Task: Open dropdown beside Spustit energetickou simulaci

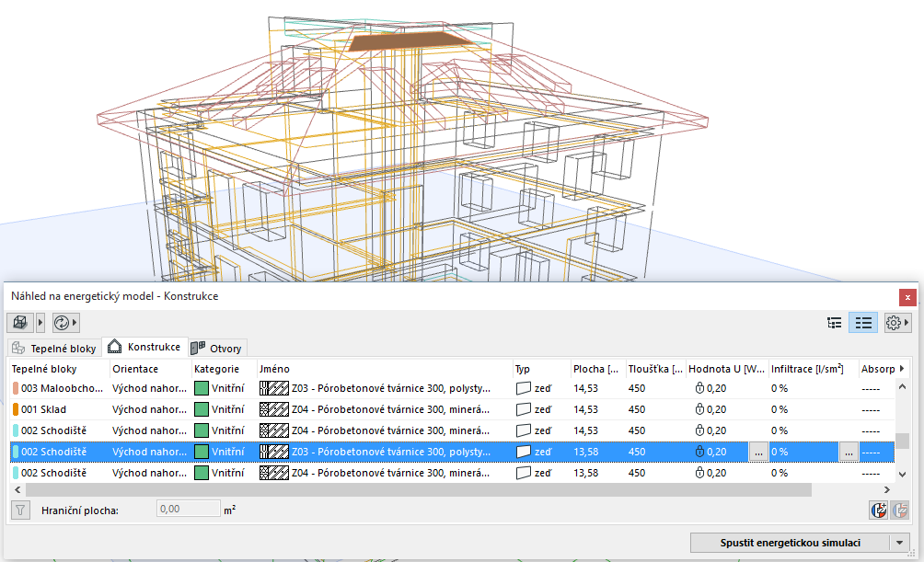Action: click(x=899, y=543)
